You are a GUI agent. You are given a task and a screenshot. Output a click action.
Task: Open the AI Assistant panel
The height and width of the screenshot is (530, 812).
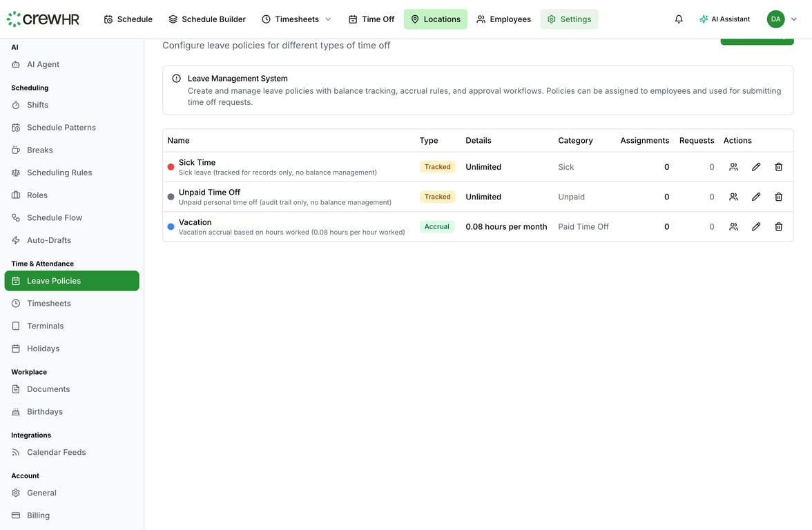pyautogui.click(x=724, y=19)
